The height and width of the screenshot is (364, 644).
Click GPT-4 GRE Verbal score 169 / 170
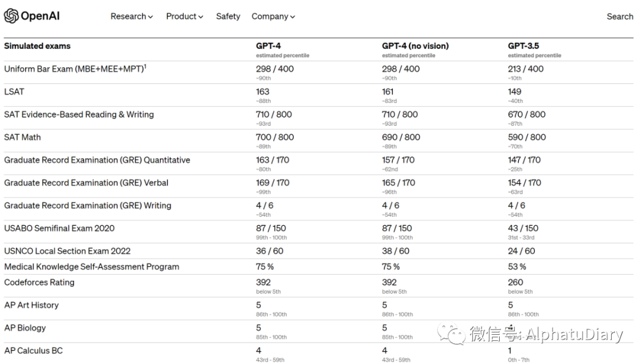(x=273, y=183)
